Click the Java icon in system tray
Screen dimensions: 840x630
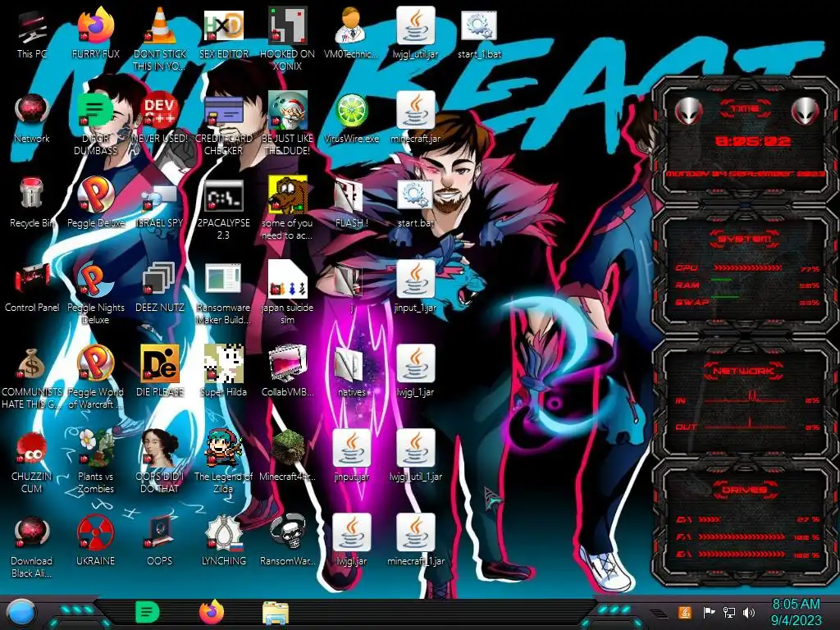(x=684, y=612)
